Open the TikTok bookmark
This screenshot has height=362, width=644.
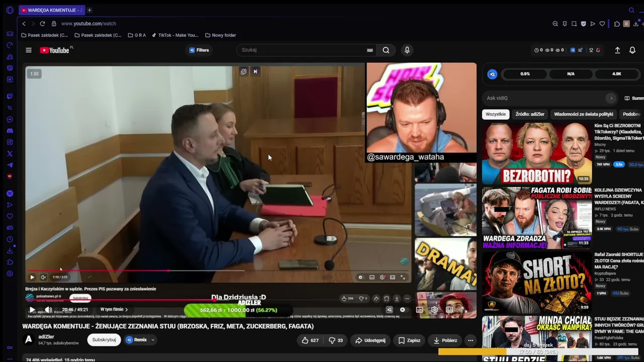coord(175,35)
